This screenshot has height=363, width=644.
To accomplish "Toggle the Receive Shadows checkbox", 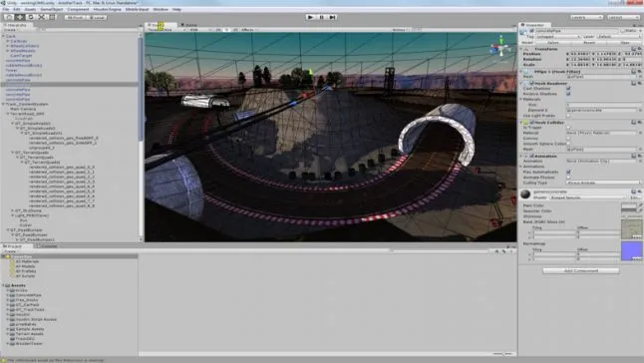I will (x=568, y=94).
